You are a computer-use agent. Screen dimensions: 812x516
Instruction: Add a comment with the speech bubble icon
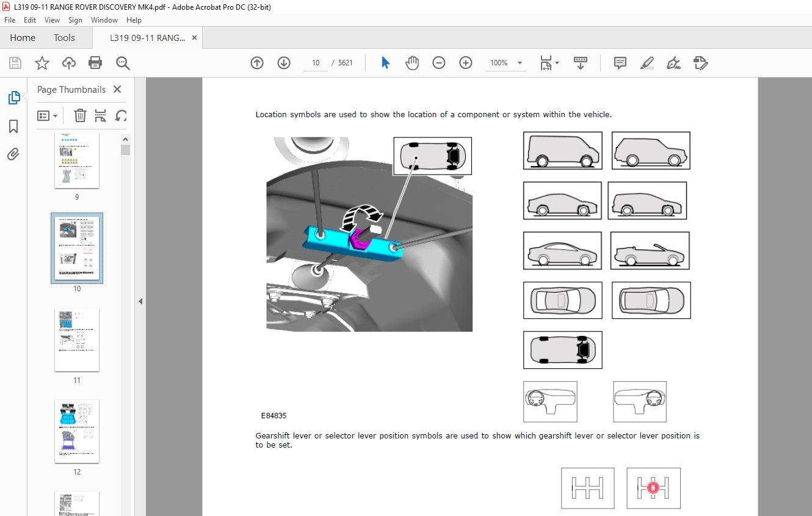click(620, 63)
